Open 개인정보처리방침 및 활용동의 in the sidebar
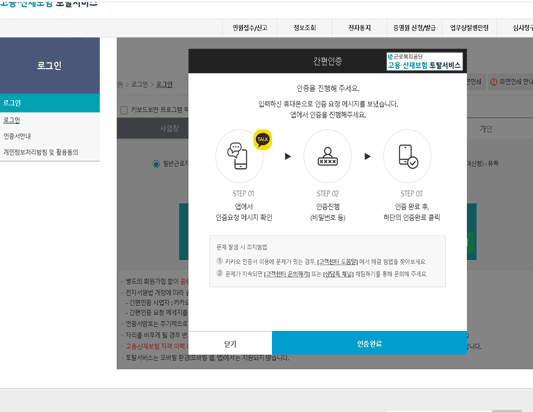The width and height of the screenshot is (533, 412). 41,152
